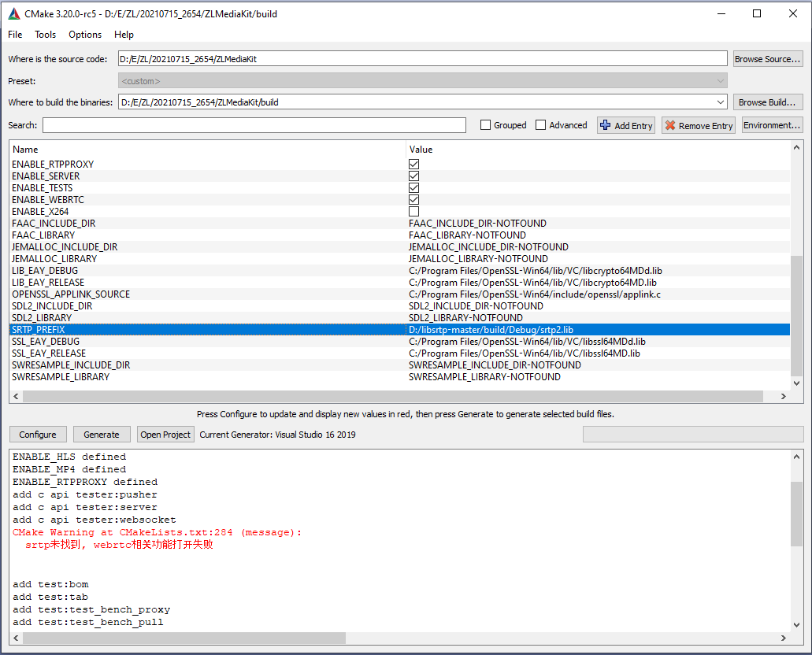Select the SSL_EAY_DEBUG entry
This screenshot has width=812, height=655.
[46, 342]
